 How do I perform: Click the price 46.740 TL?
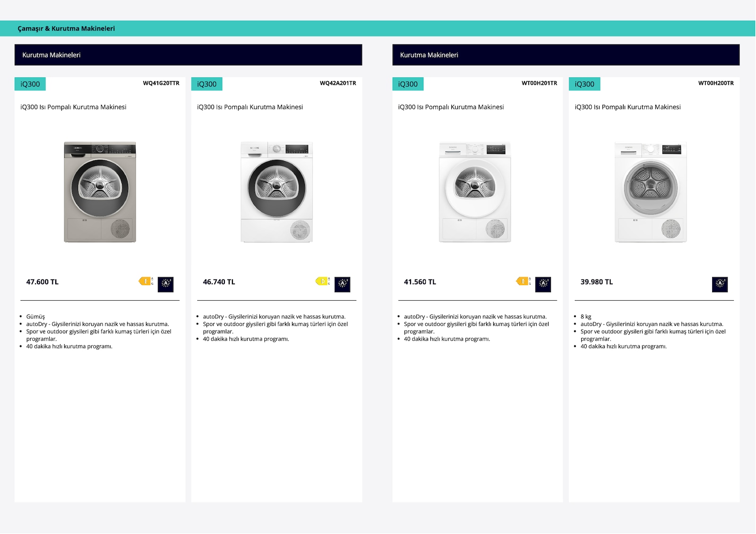pos(219,282)
